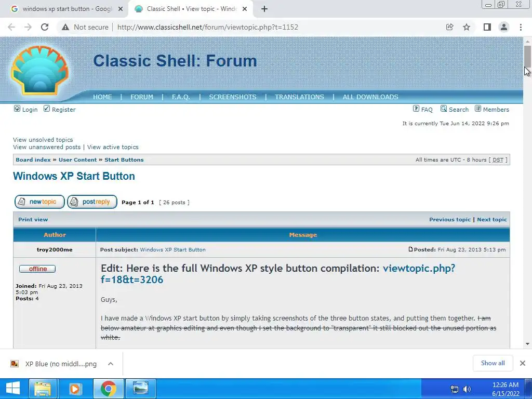Open the SCREENSHOTS navigation item
The image size is (532, 399).
[x=233, y=97]
